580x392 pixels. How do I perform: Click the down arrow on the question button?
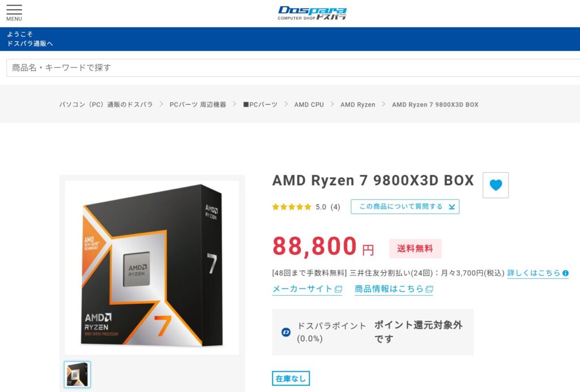tap(451, 207)
